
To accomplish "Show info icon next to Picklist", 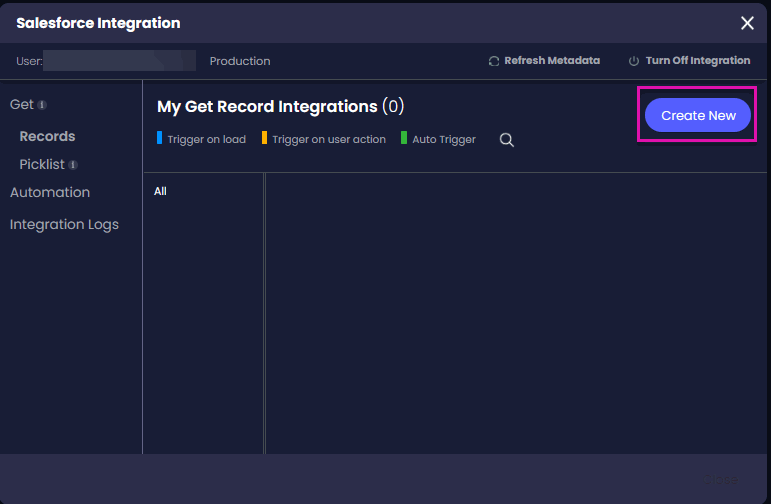I will [73, 165].
